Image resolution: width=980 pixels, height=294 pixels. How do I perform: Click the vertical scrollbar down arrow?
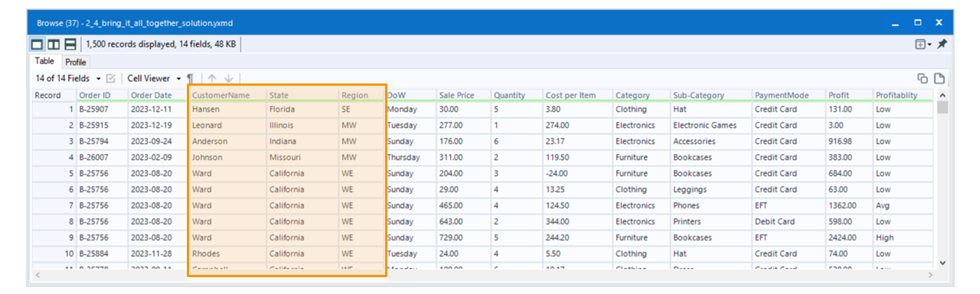[942, 263]
